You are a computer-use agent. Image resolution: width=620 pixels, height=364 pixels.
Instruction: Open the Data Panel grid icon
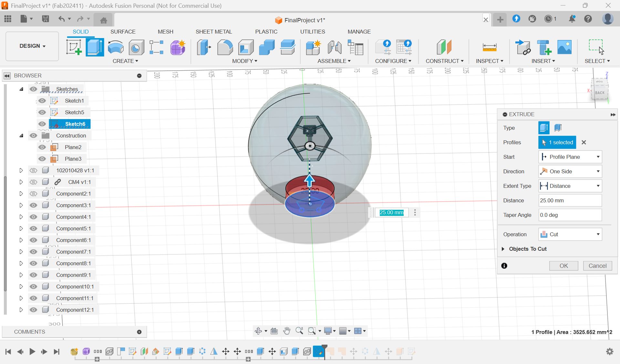[x=8, y=19]
